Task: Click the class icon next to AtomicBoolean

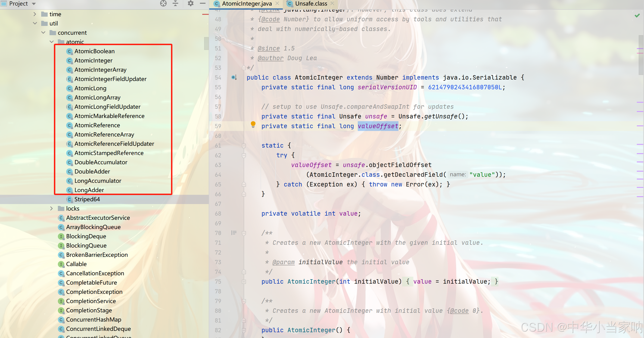Action: [x=69, y=51]
